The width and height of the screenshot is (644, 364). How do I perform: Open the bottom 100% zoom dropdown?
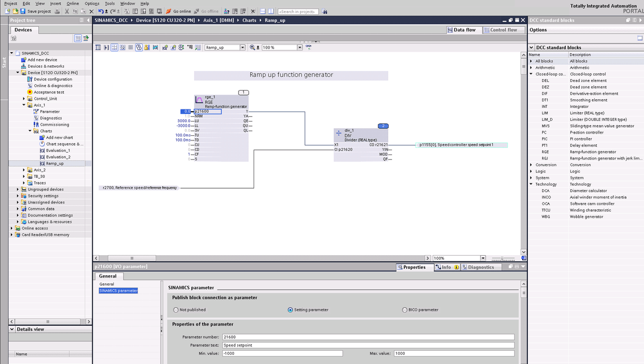tap(483, 259)
